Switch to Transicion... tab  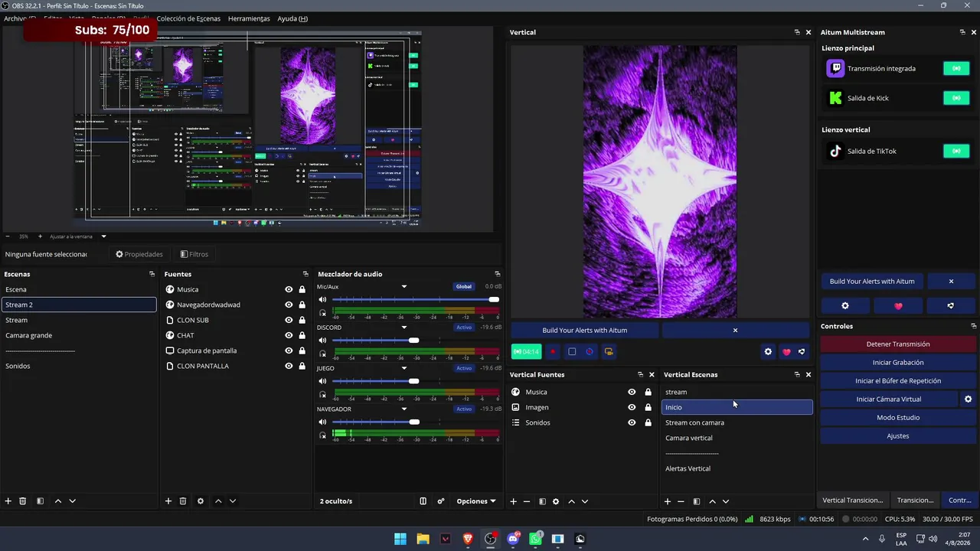915,500
